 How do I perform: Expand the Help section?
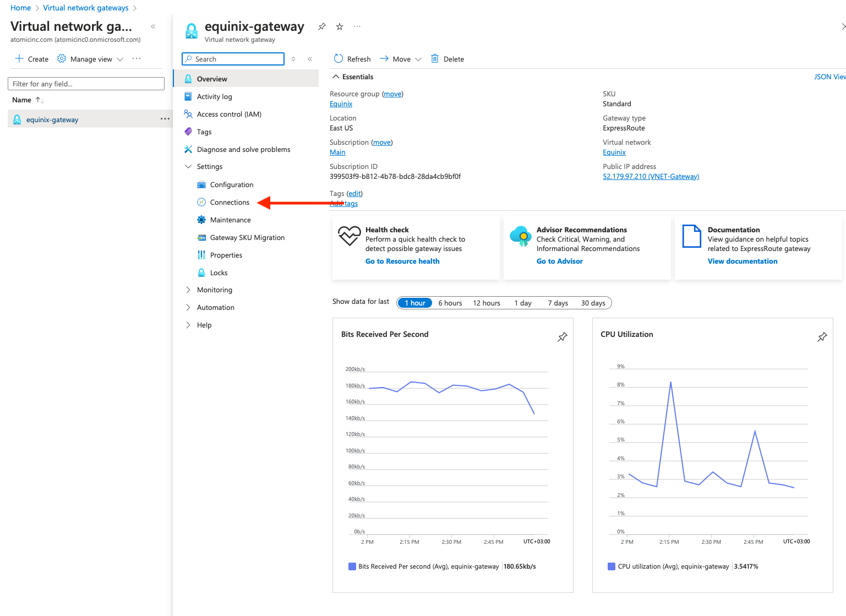click(188, 325)
